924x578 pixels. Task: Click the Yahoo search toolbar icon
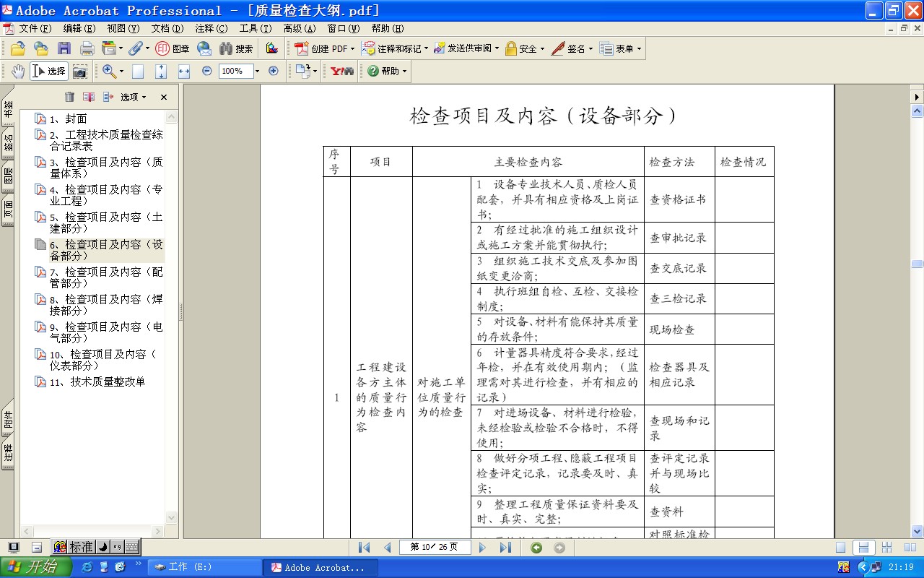(x=342, y=71)
